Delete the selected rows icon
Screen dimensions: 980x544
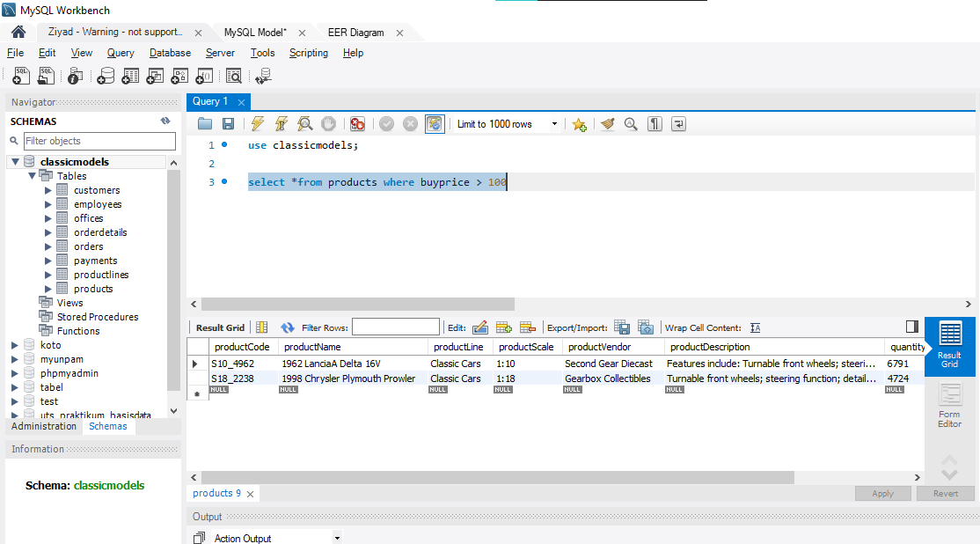(x=528, y=327)
